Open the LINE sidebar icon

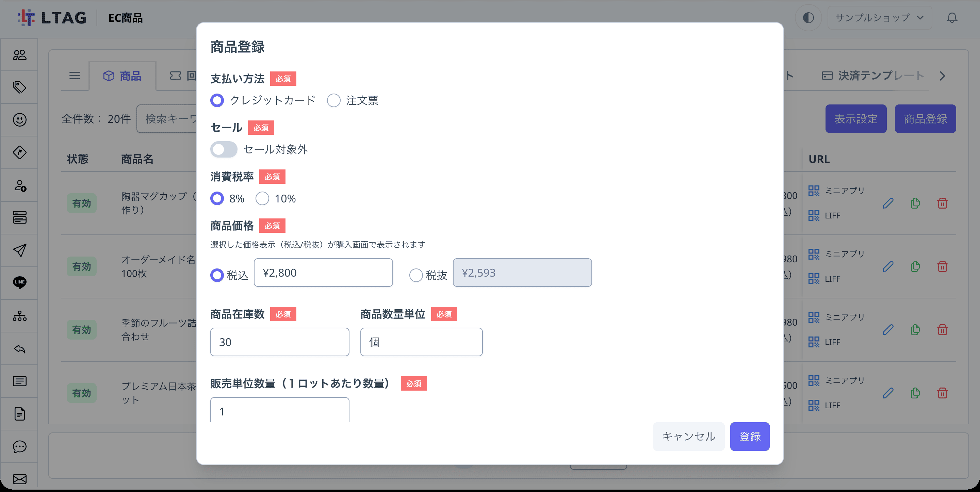click(x=19, y=283)
